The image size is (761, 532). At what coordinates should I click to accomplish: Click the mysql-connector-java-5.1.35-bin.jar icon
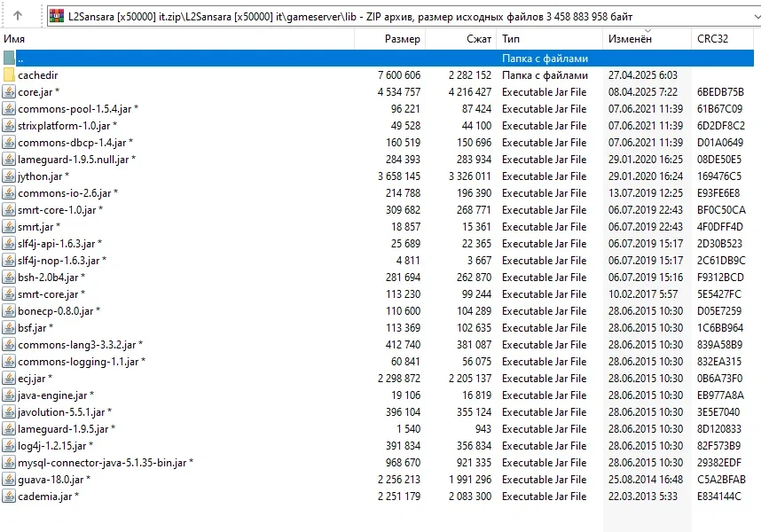9,463
